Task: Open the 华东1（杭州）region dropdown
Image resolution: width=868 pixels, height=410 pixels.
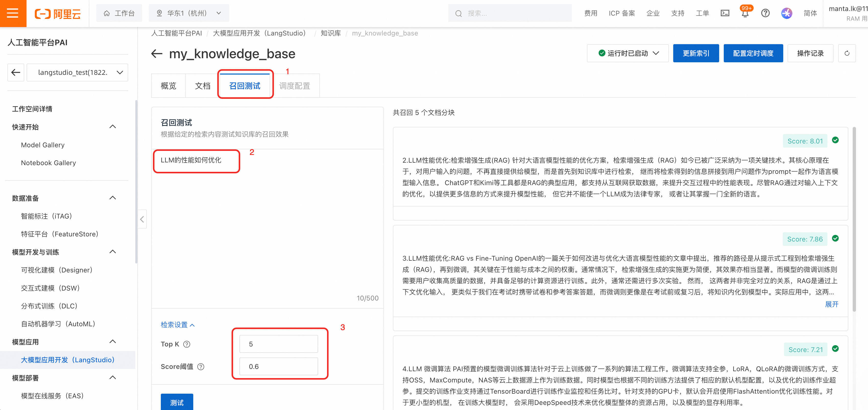Action: point(189,14)
